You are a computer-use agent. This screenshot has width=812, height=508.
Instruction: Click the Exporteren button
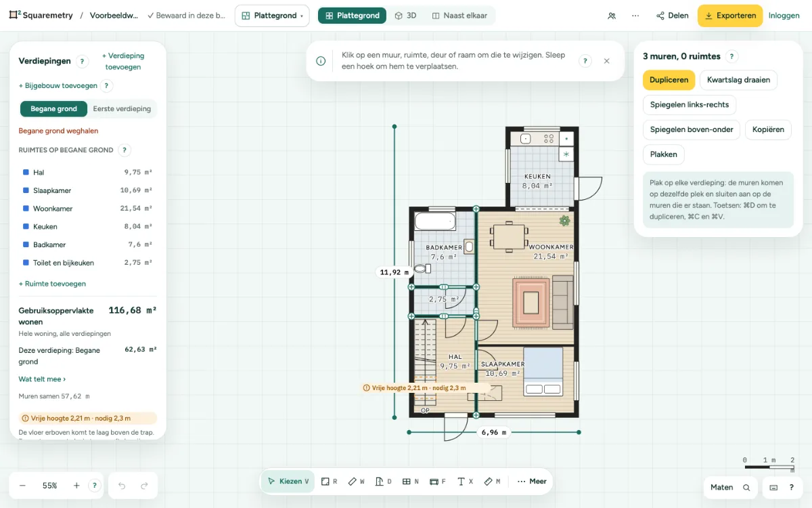[730, 16]
